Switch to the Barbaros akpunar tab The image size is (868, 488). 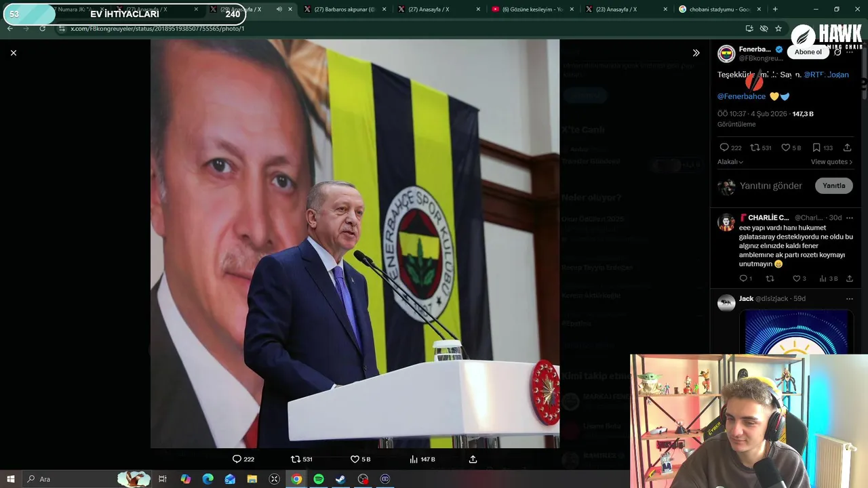(344, 9)
